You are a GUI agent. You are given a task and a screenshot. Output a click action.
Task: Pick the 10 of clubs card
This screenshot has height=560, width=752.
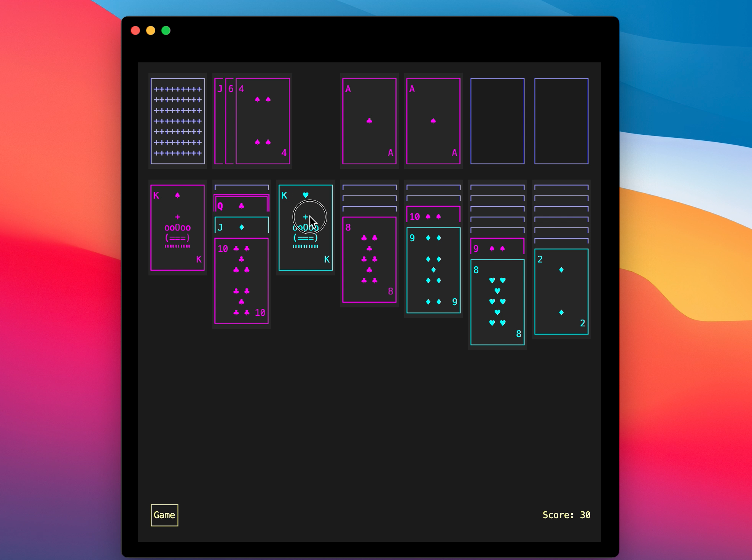point(242,281)
